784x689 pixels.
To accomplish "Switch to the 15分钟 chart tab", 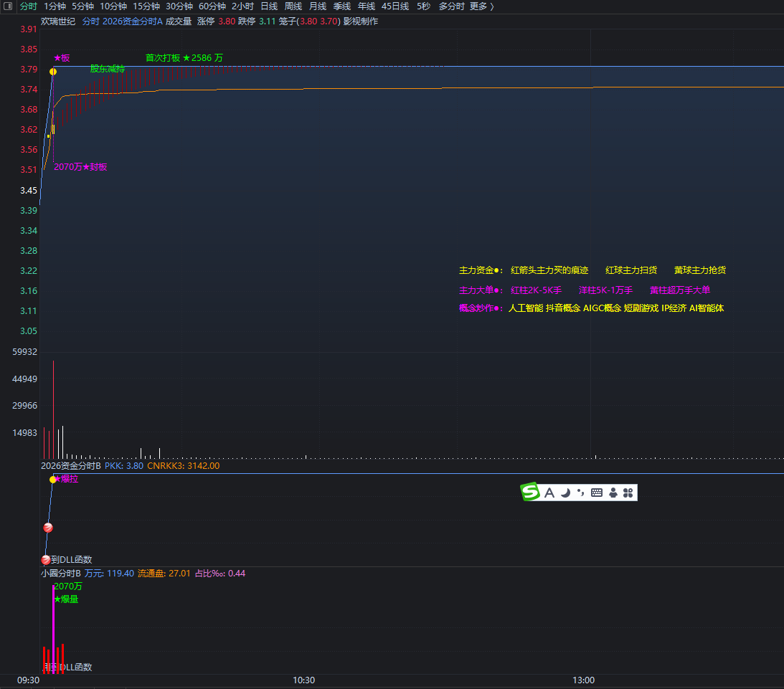I will 146,6.
